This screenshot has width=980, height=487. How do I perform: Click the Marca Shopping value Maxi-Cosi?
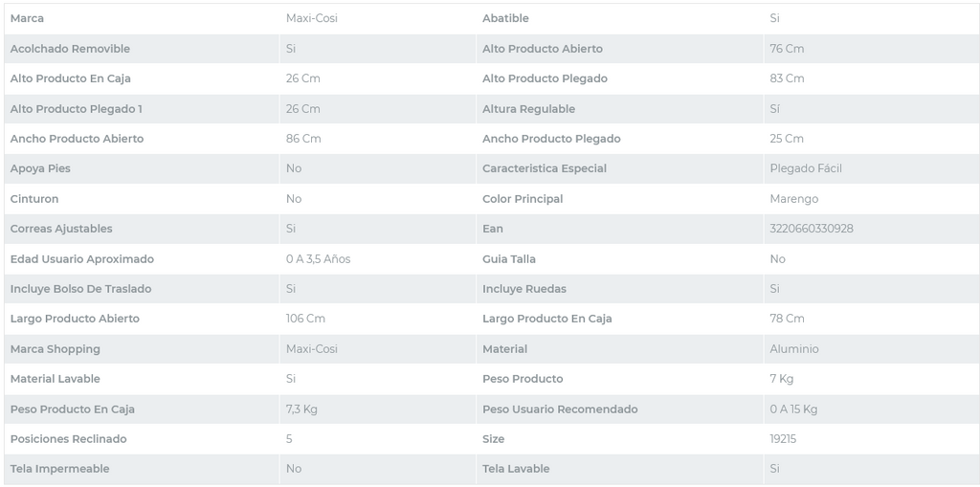click(x=311, y=349)
